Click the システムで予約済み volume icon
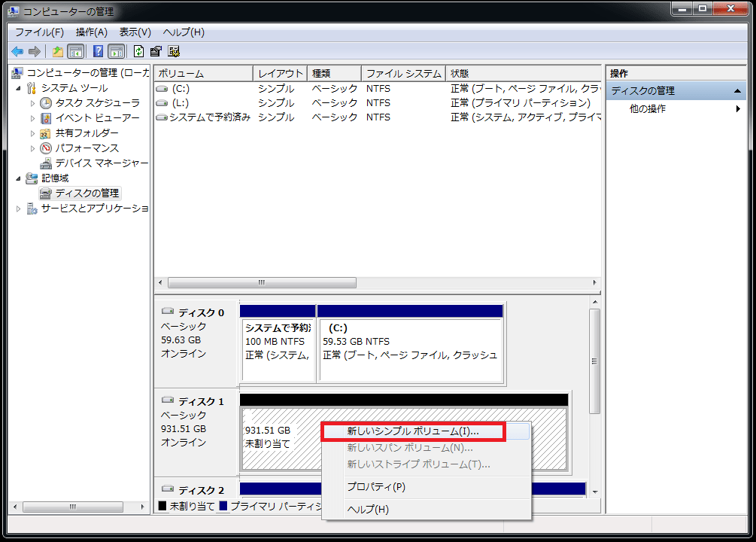 [x=162, y=117]
